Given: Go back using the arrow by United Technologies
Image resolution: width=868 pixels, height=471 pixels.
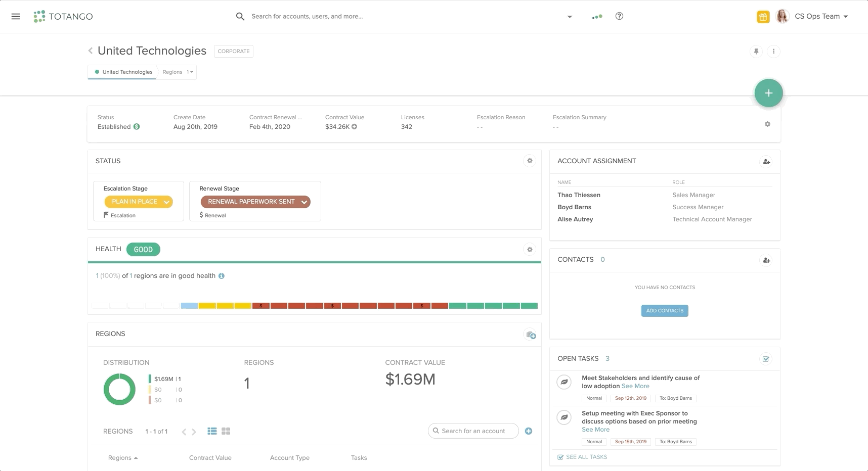Looking at the screenshot, I should click(x=91, y=51).
